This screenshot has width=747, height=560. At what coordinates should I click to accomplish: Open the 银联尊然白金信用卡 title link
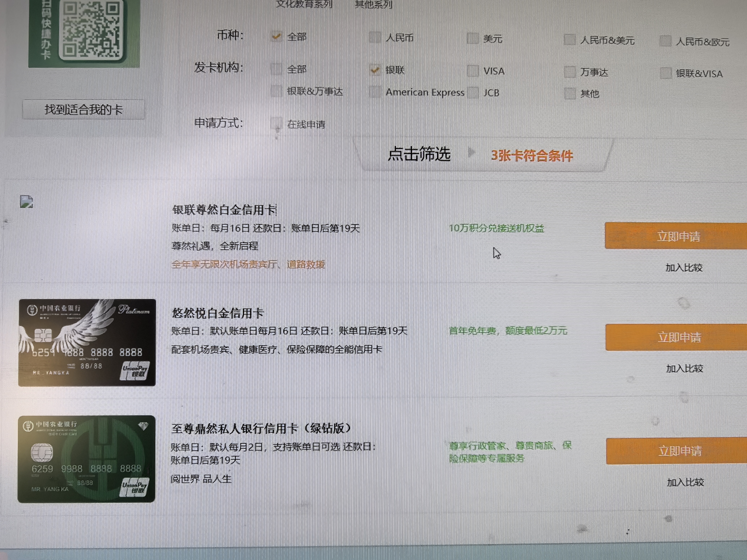225,210
